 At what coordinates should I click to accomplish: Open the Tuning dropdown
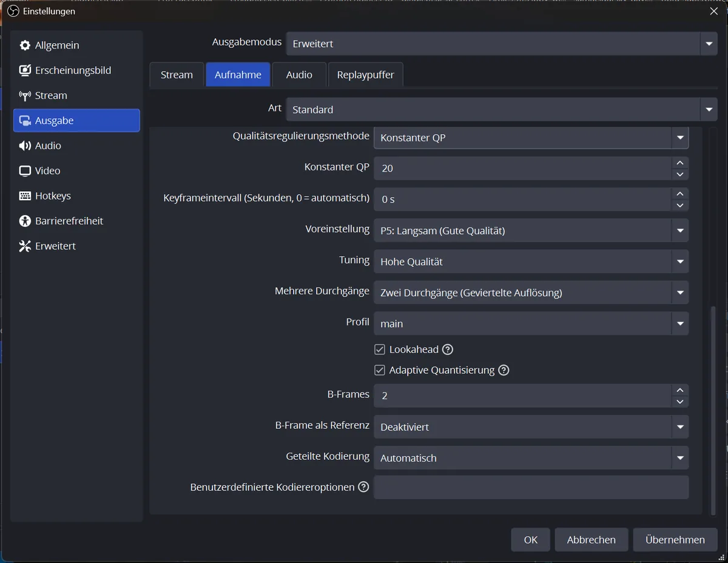click(531, 262)
